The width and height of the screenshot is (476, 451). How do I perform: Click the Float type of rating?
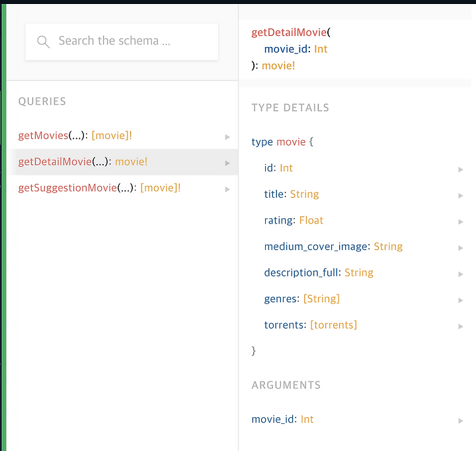click(311, 220)
